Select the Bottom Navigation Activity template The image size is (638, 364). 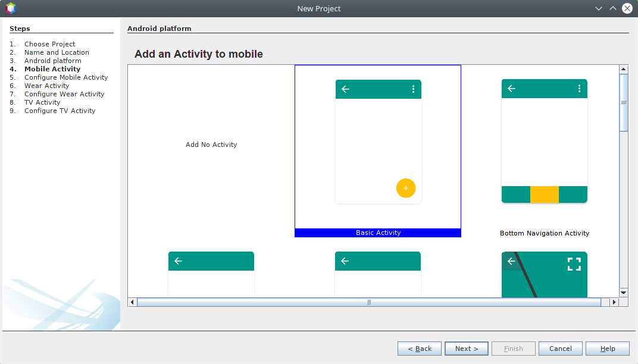(x=544, y=149)
